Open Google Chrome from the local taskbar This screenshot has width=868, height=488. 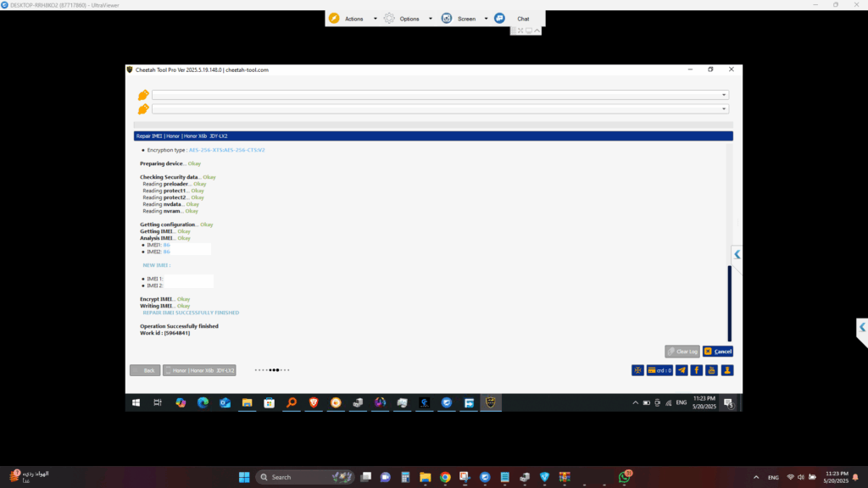click(445, 477)
